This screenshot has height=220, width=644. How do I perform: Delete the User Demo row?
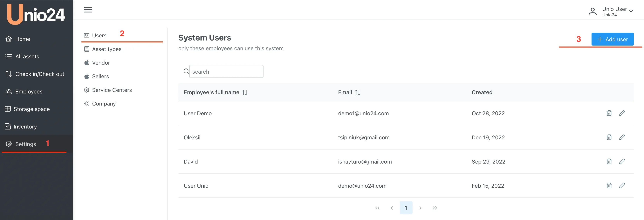coord(609,113)
